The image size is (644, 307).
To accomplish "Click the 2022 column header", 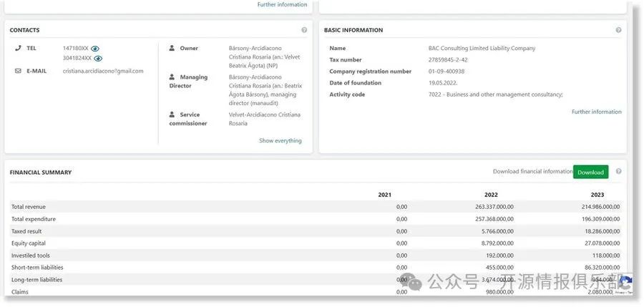I will (491, 195).
